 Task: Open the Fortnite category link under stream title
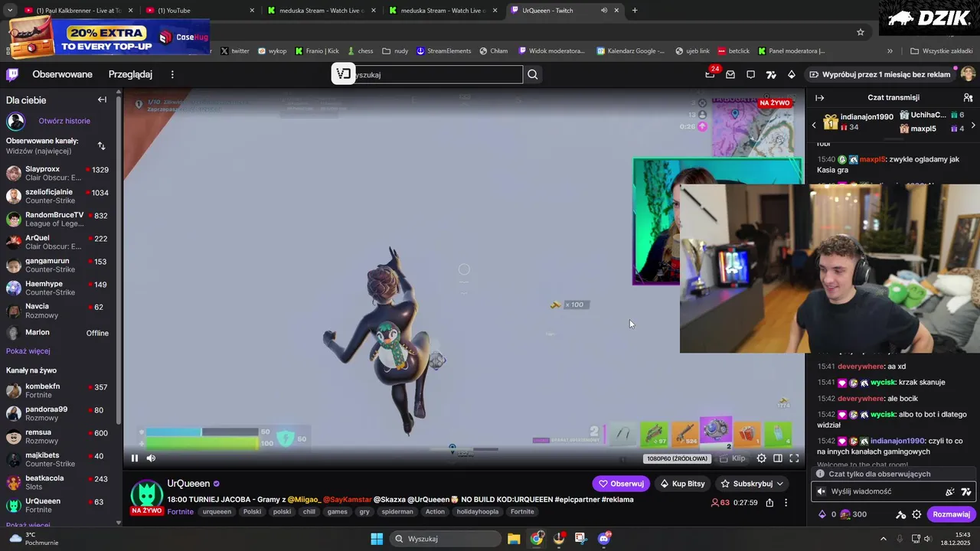pos(180,512)
